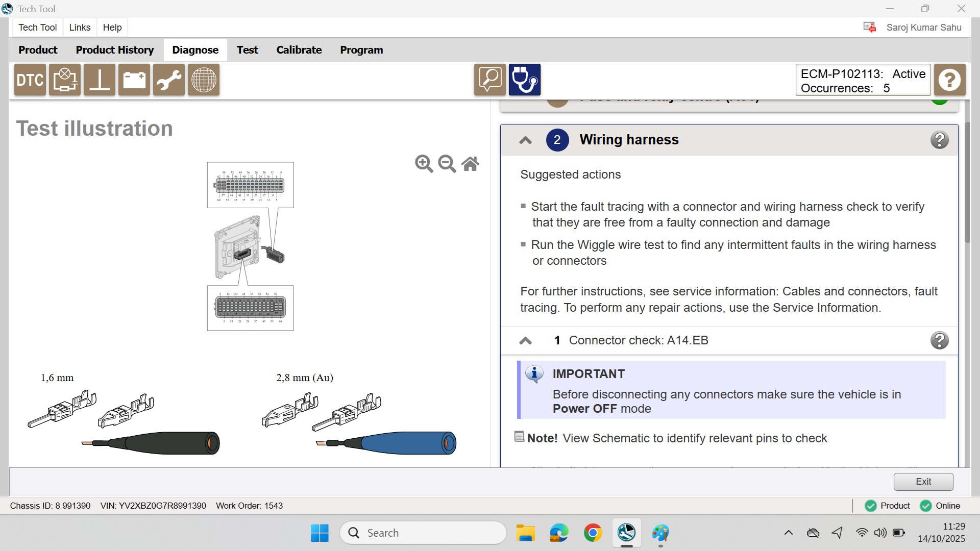This screenshot has height=551, width=980.
Task: Zoom in on the test illustration
Action: coord(424,164)
